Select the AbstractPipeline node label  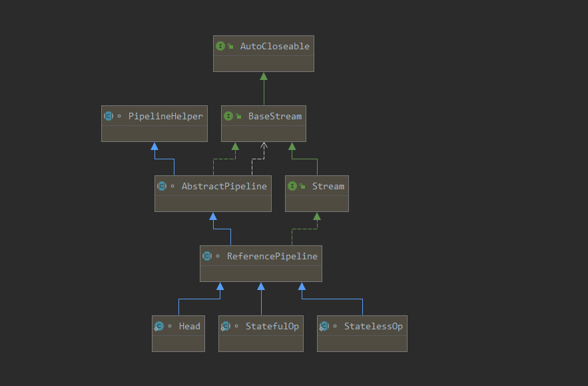tap(224, 186)
